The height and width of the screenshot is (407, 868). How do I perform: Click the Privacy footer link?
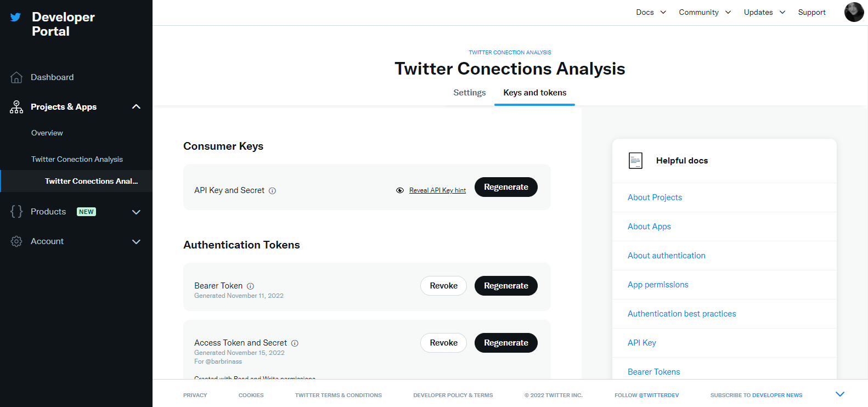click(x=195, y=395)
